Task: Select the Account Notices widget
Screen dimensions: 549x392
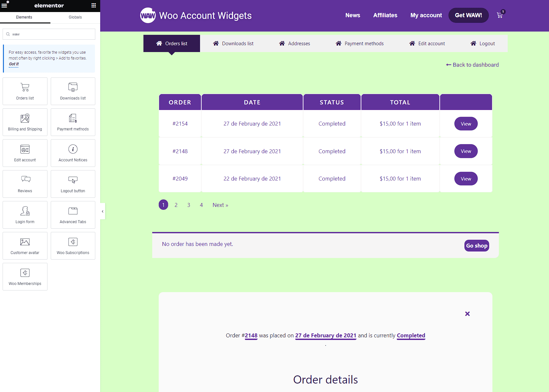Action: click(73, 153)
